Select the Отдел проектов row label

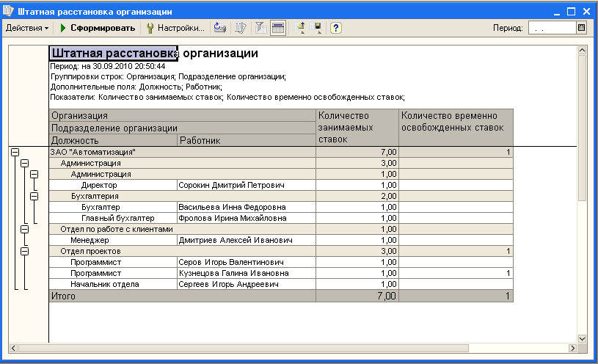91,252
